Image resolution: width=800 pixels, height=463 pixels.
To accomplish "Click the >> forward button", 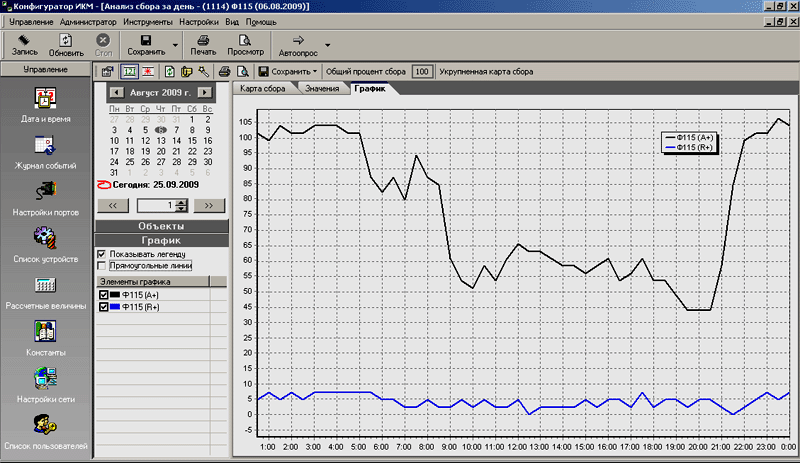I will pyautogui.click(x=209, y=205).
